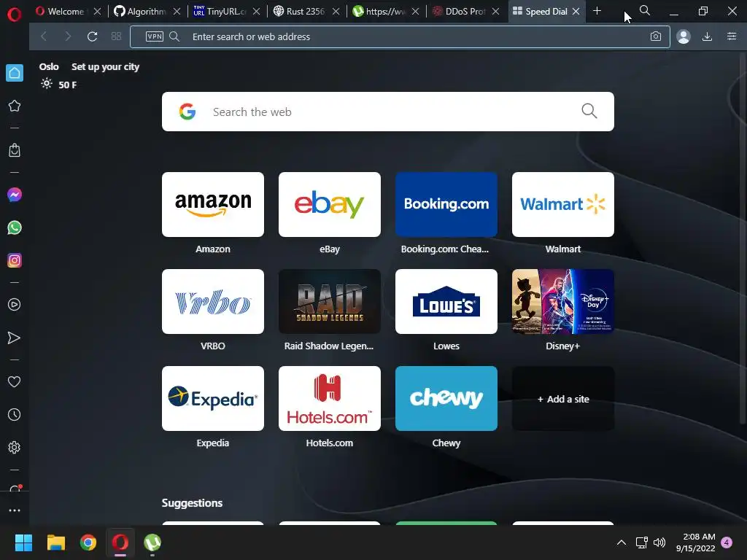This screenshot has width=747, height=560.
Task: Launch WhatsApp from the sidebar
Action: point(15,227)
